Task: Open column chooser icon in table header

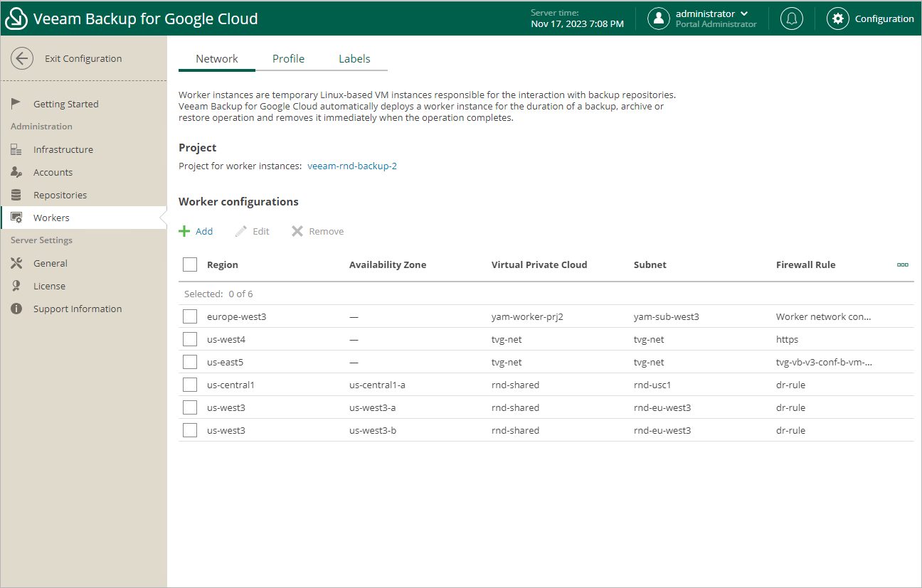Action: [903, 264]
